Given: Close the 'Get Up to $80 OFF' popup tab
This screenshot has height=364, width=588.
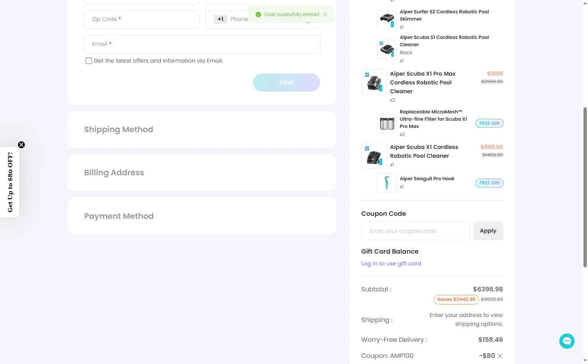Looking at the screenshot, I should tap(21, 145).
